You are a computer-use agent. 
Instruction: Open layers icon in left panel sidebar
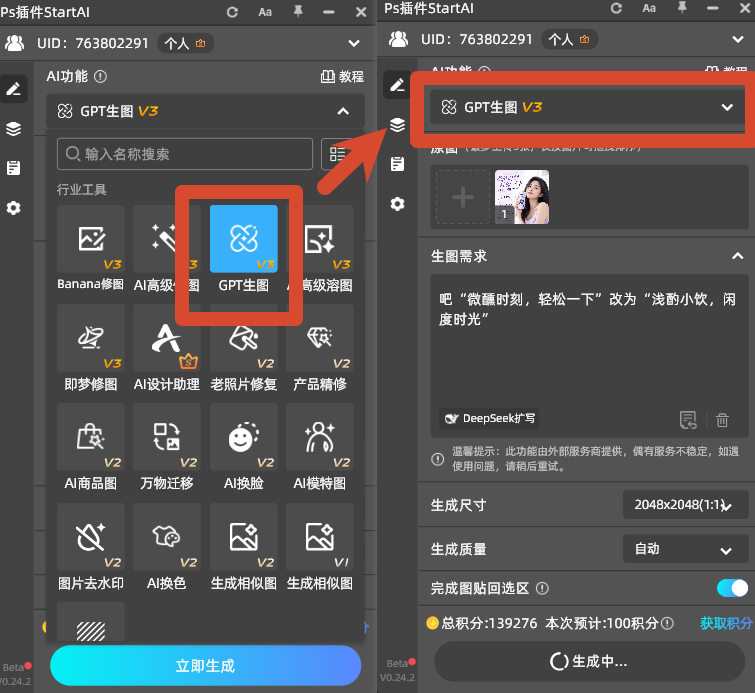[13, 129]
